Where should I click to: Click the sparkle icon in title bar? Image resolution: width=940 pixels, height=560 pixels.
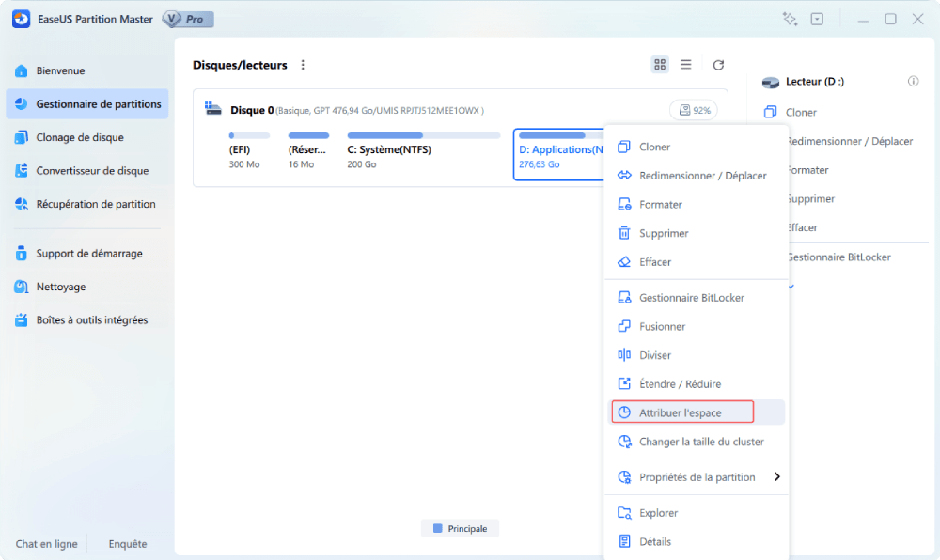coord(790,19)
